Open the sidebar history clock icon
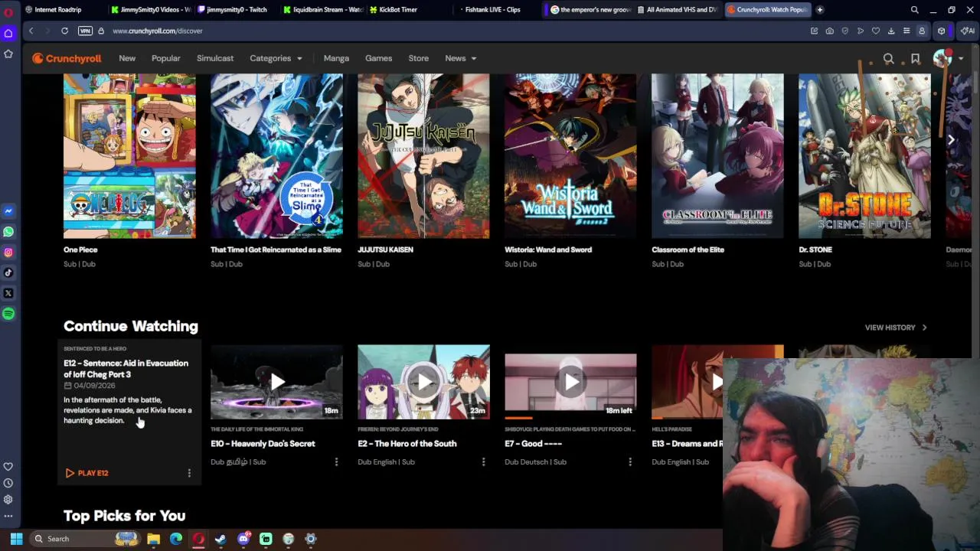This screenshot has height=551, width=980. 8,483
